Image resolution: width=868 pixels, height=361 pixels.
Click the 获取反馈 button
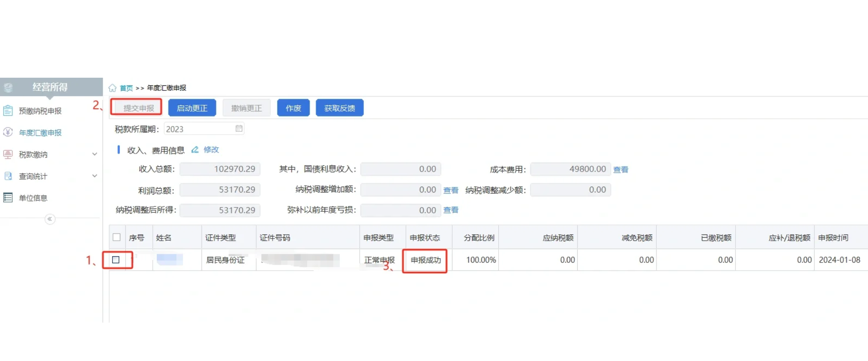[340, 108]
